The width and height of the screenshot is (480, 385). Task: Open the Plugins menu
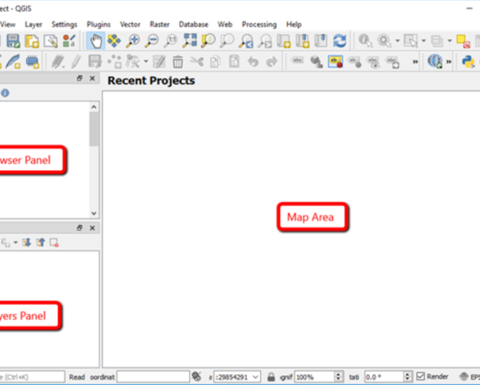(99, 24)
